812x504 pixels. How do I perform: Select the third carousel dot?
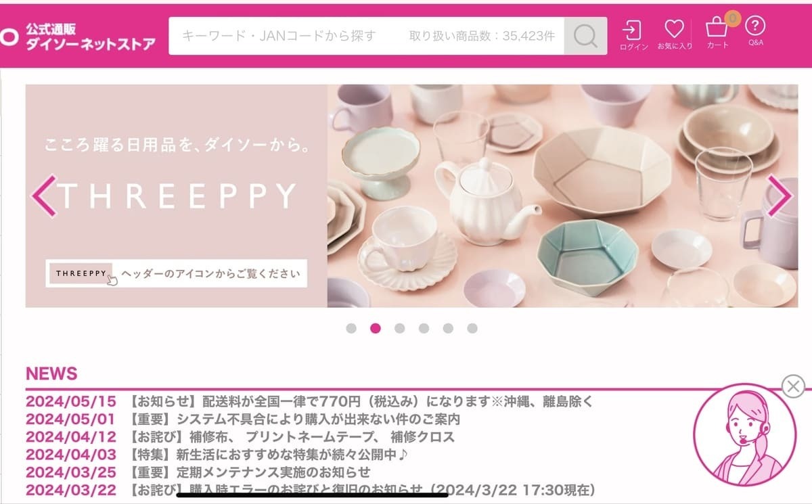tap(399, 328)
